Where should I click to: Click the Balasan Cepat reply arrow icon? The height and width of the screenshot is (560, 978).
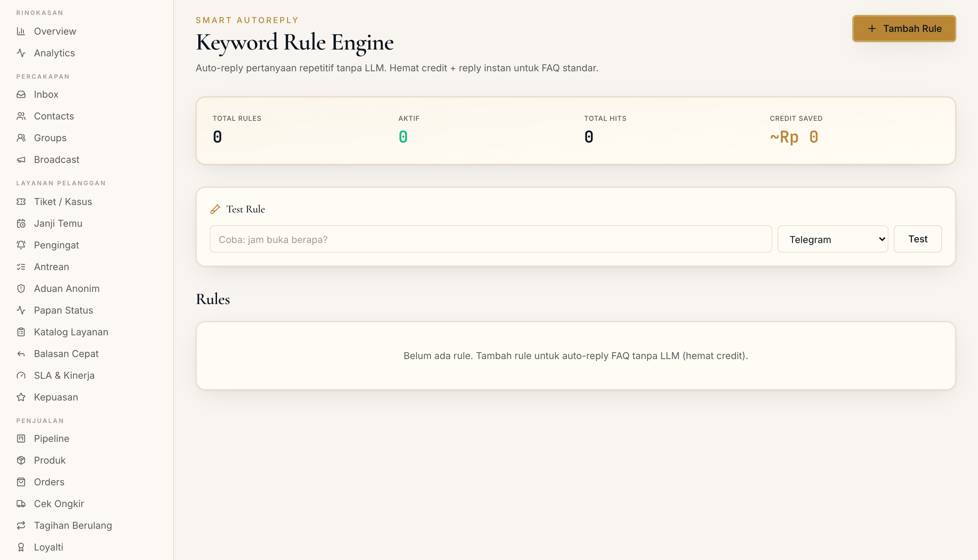pos(21,354)
